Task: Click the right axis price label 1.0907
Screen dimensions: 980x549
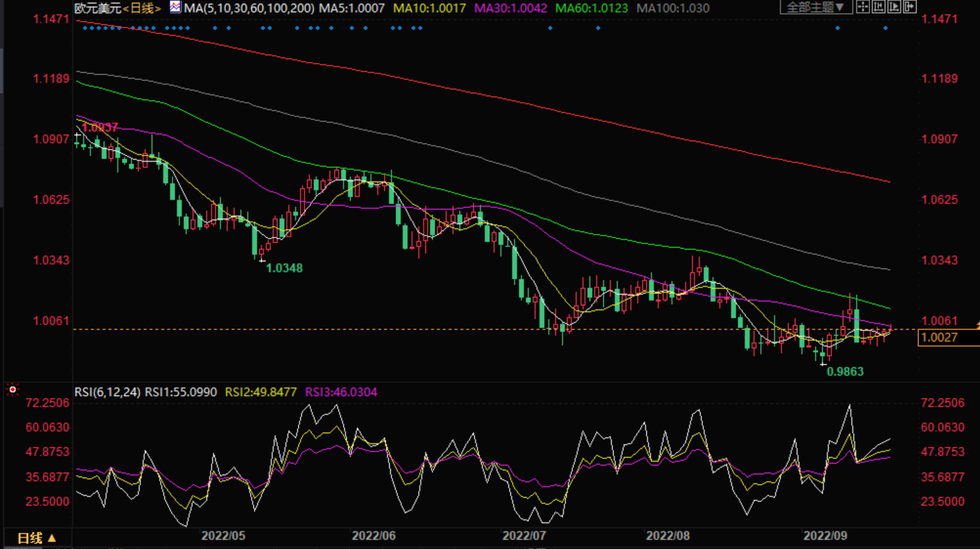Action: point(939,139)
